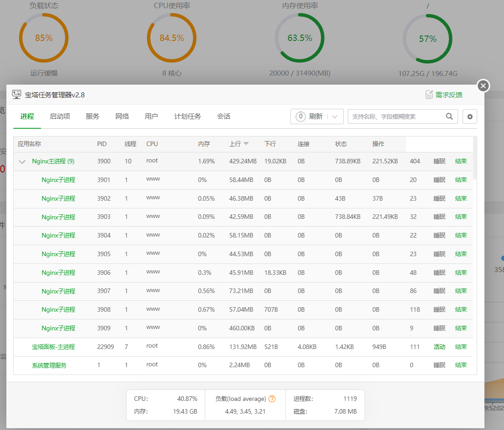Click the 7.08 MB disk summary value

[x=345, y=411]
